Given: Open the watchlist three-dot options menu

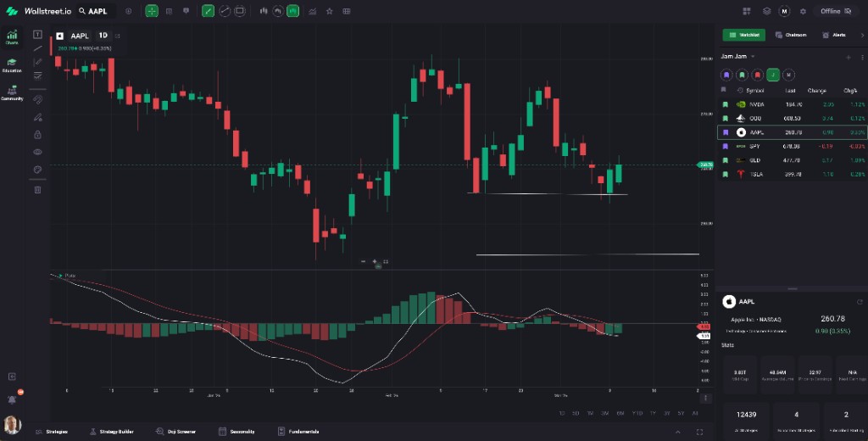Looking at the screenshot, I should coord(862,57).
